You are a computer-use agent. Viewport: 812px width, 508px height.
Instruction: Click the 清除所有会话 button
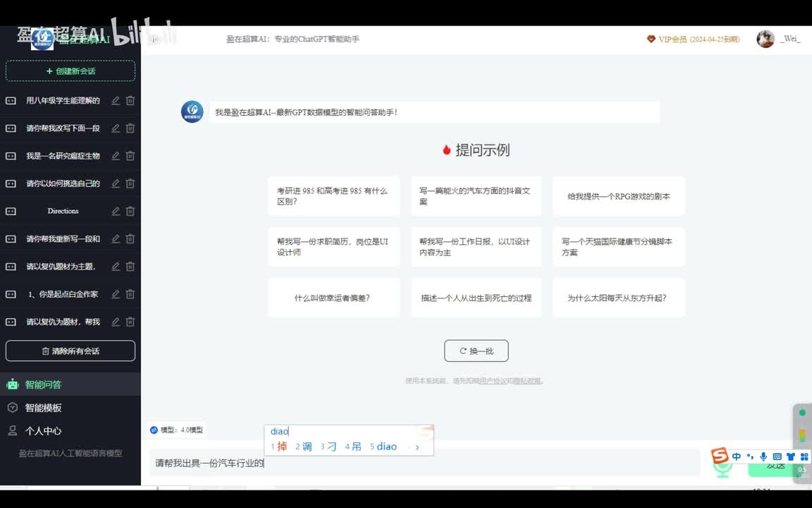coord(70,351)
